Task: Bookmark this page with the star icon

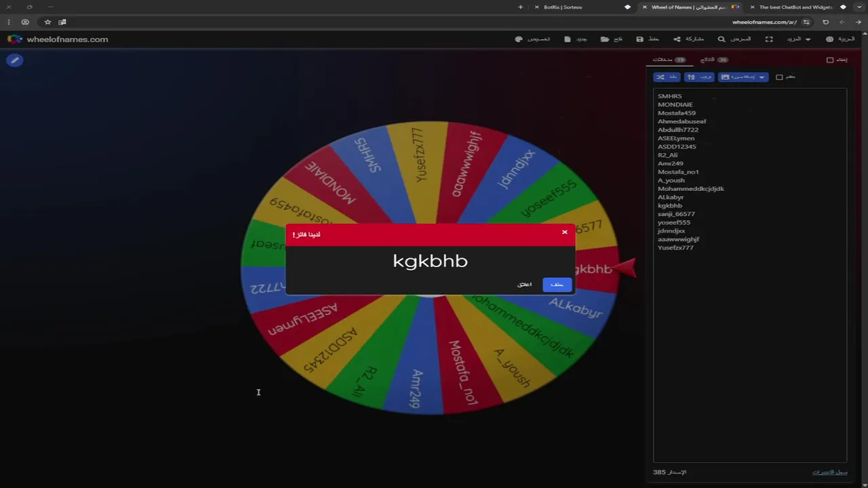Action: coord(47,22)
